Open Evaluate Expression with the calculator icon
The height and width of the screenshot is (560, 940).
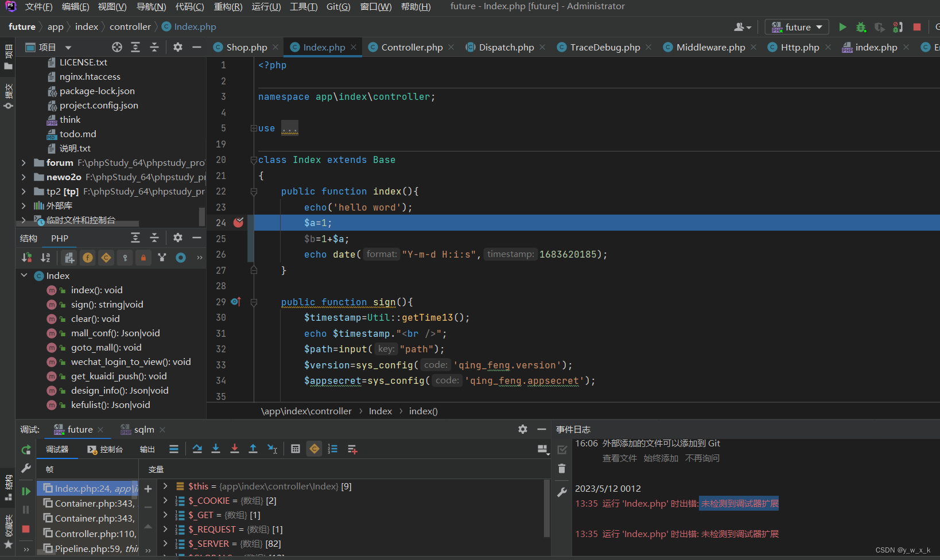coord(295,449)
